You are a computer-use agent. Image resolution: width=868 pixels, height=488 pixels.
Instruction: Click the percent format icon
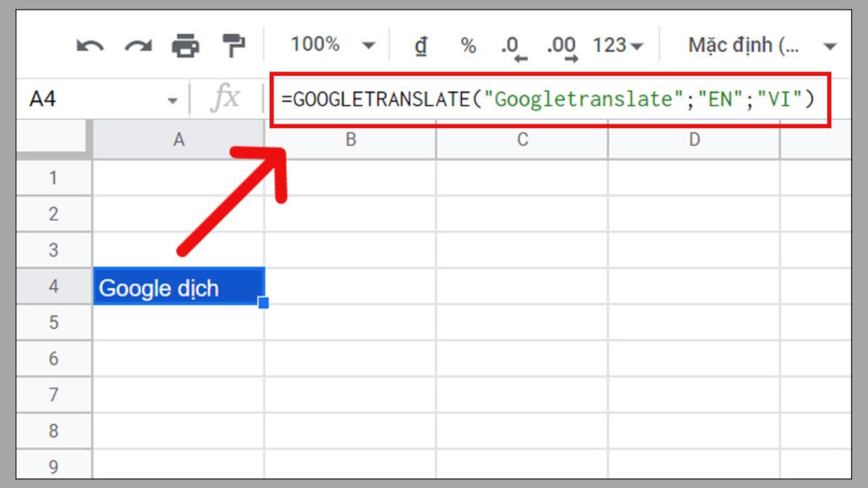[467, 44]
